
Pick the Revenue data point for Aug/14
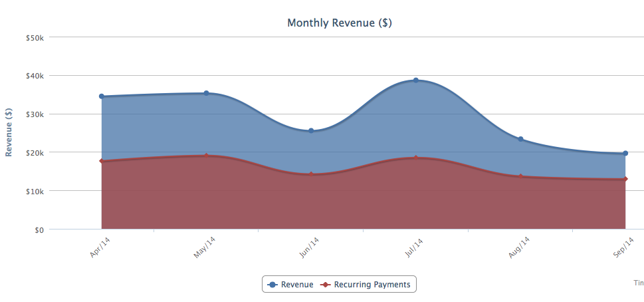point(520,139)
